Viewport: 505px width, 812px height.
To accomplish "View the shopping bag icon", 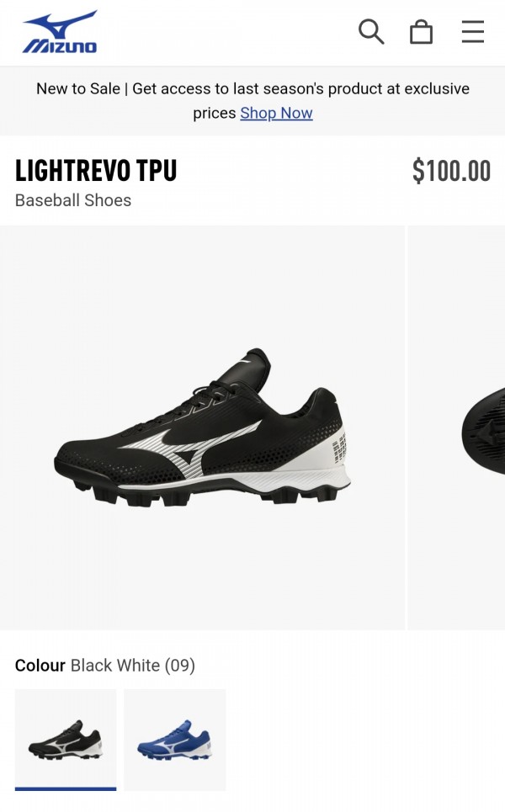I will 421,32.
